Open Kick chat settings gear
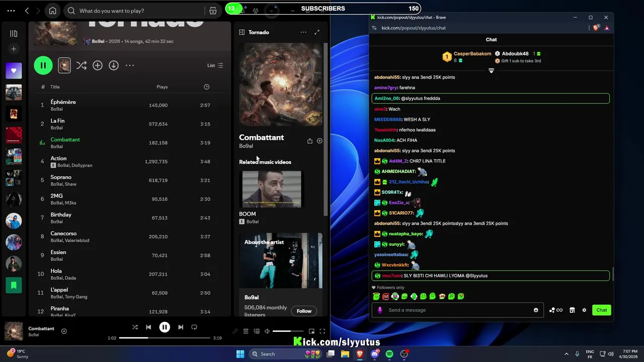Screen dimensions: 644x362 584,310
